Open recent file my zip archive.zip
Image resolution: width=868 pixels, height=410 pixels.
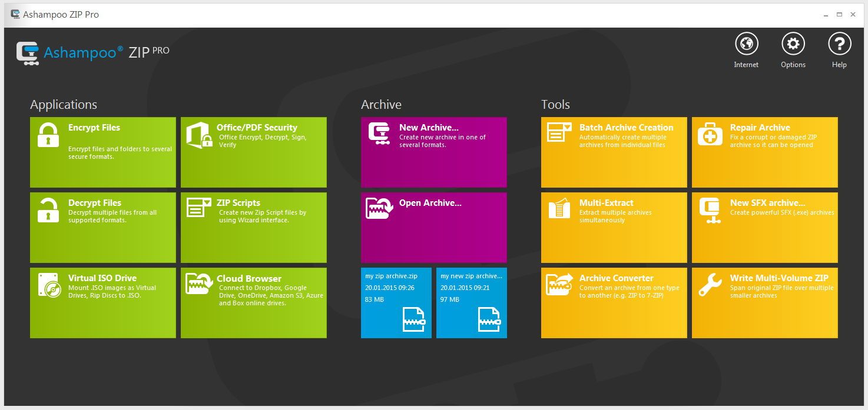pyautogui.click(x=396, y=302)
